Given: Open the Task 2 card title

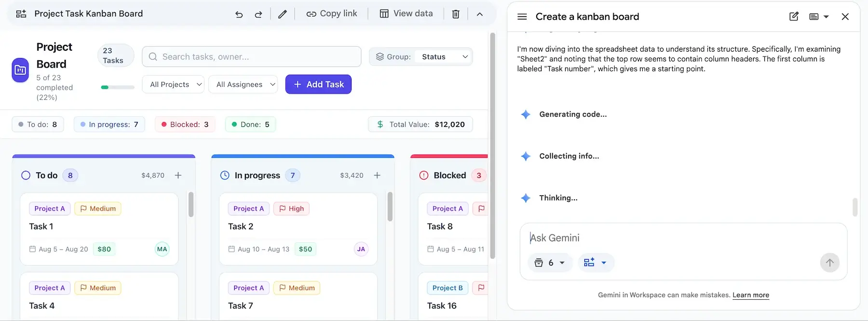Looking at the screenshot, I should point(241,226).
